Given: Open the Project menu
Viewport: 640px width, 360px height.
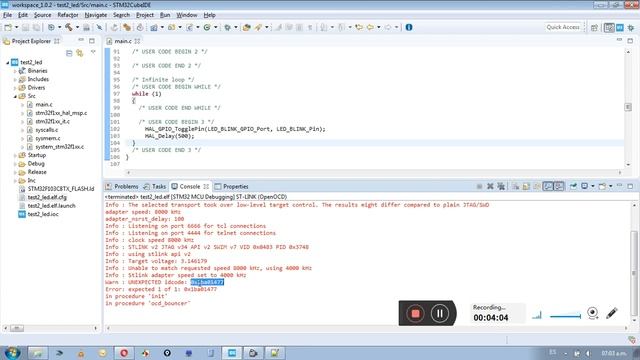Looking at the screenshot, I should click(145, 15).
